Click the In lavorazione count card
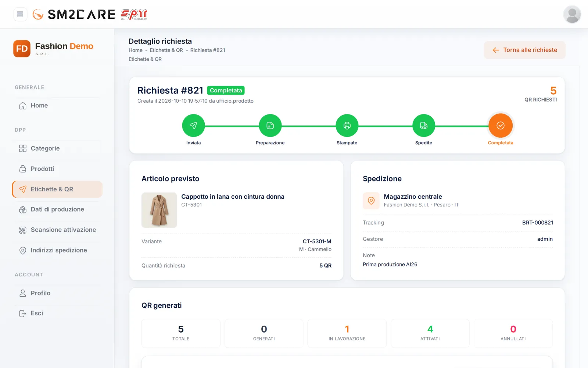Screen dimensions: 588x368 (x=347, y=333)
